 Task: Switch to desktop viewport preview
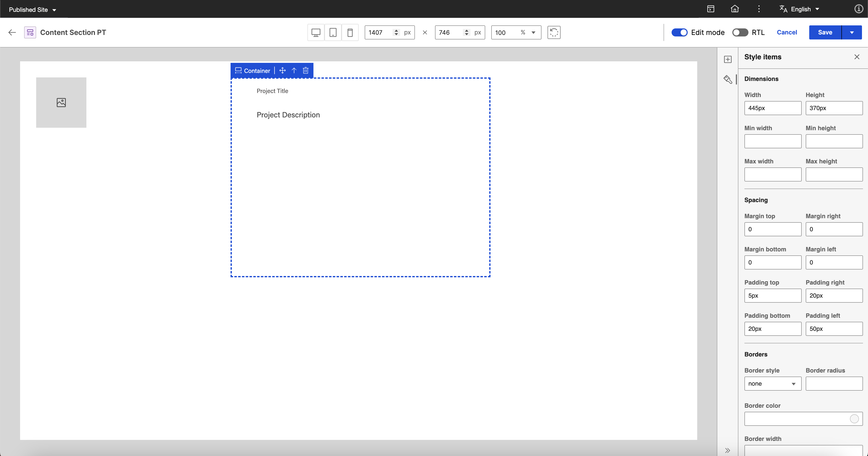click(316, 32)
